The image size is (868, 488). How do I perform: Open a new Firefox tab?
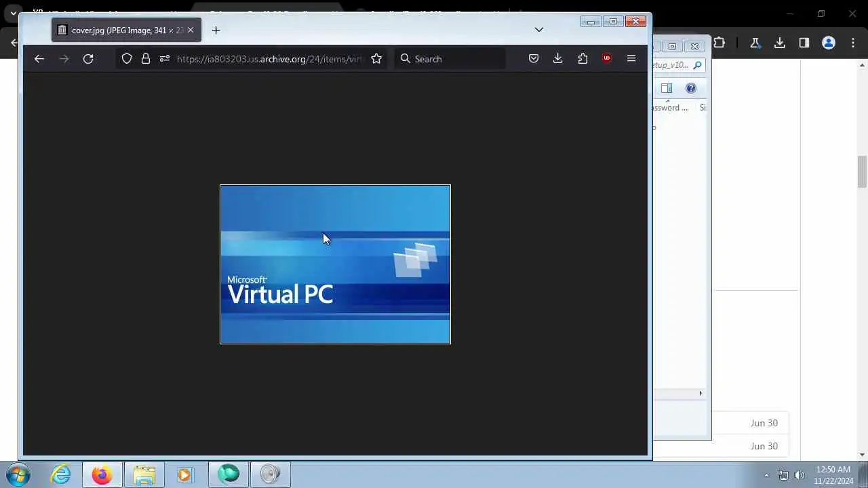[x=216, y=30]
